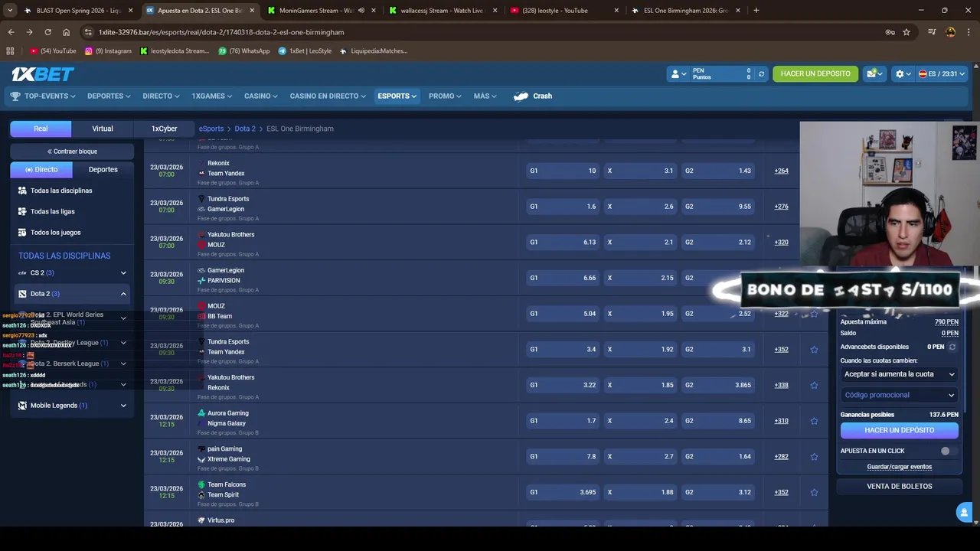
Task: Open VENTA DE BOLETOS panel
Action: tap(900, 486)
